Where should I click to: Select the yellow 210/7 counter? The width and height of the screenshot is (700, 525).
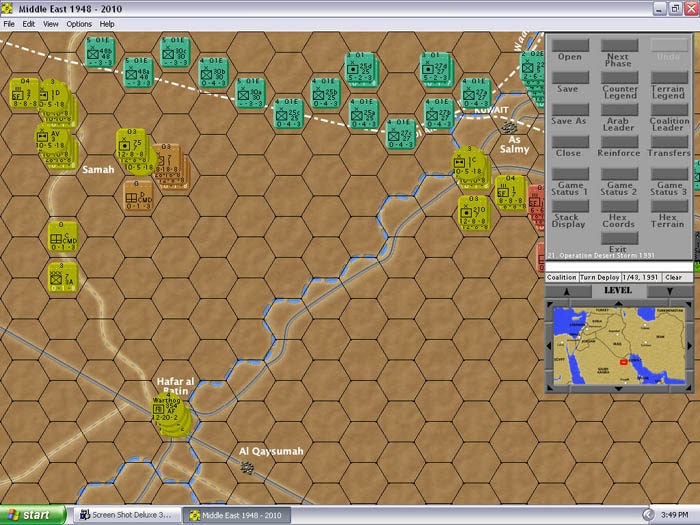473,211
